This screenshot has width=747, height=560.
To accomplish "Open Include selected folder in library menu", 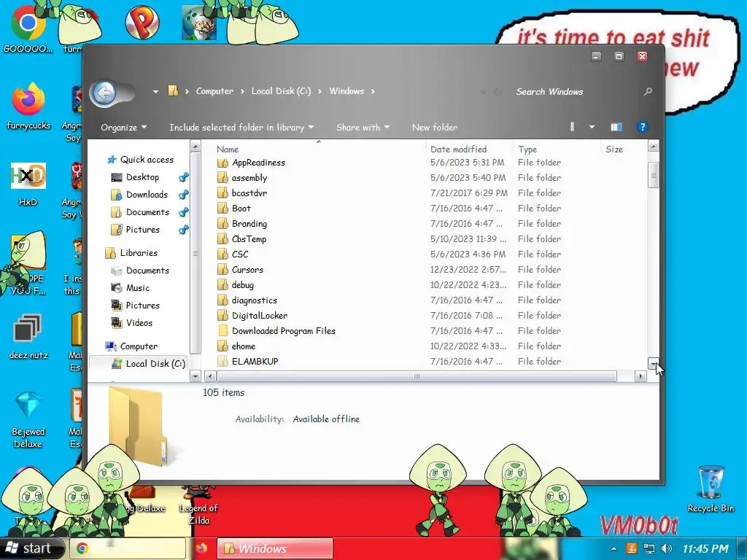I will (241, 127).
